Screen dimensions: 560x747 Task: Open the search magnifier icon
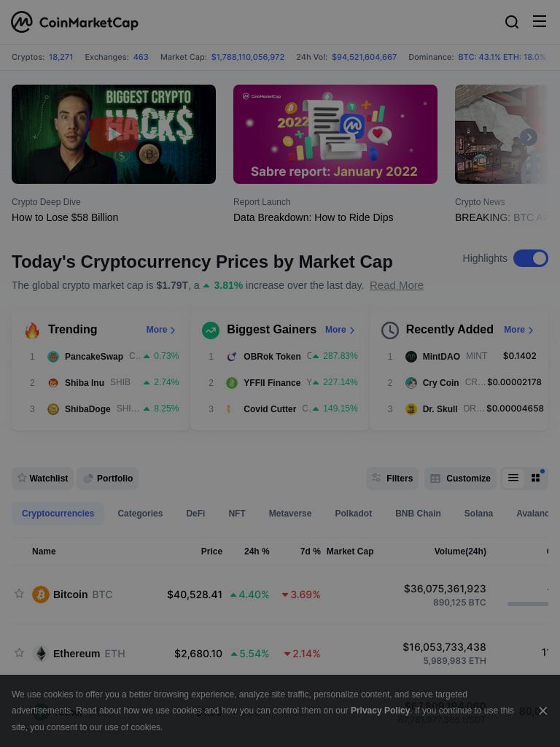coord(511,22)
